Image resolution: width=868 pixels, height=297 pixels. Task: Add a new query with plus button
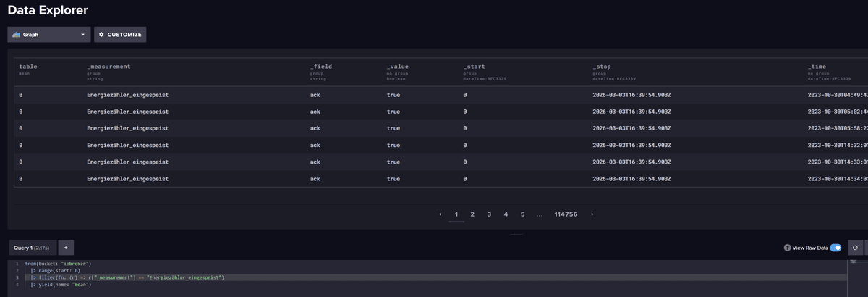[x=65, y=248]
